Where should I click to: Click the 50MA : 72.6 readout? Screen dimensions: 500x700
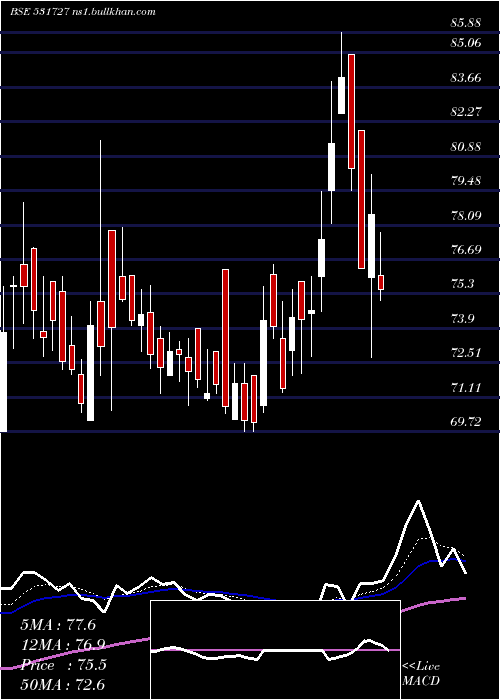coord(62,685)
